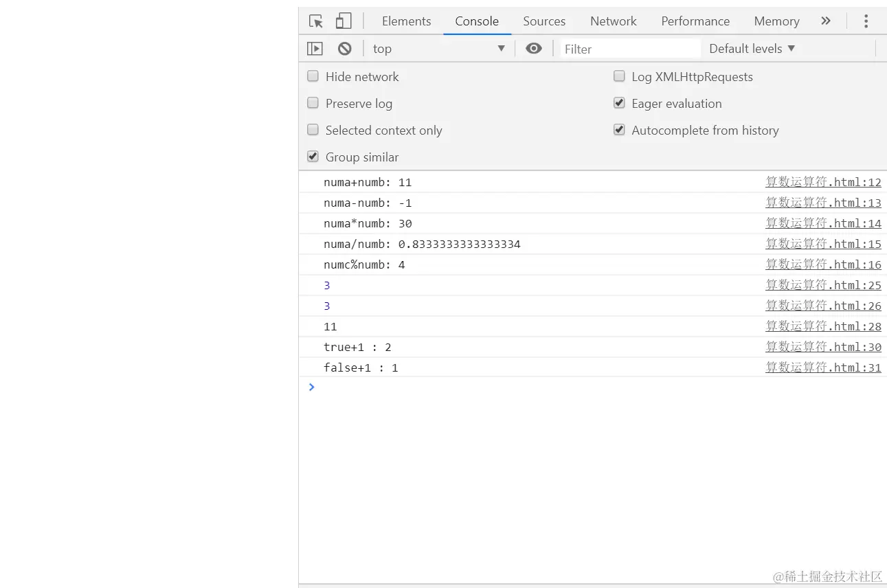The image size is (887, 588).
Task: Open source link 算数运算符.html:16
Action: tap(823, 264)
